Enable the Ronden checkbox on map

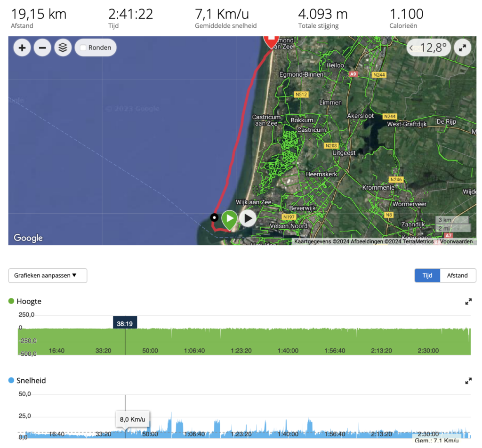pyautogui.click(x=83, y=48)
